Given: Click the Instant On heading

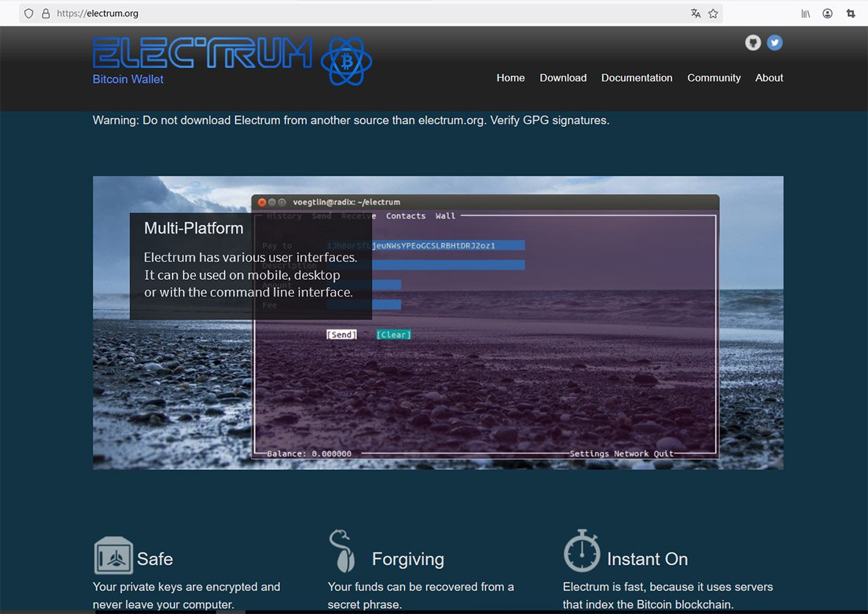Looking at the screenshot, I should tap(647, 559).
